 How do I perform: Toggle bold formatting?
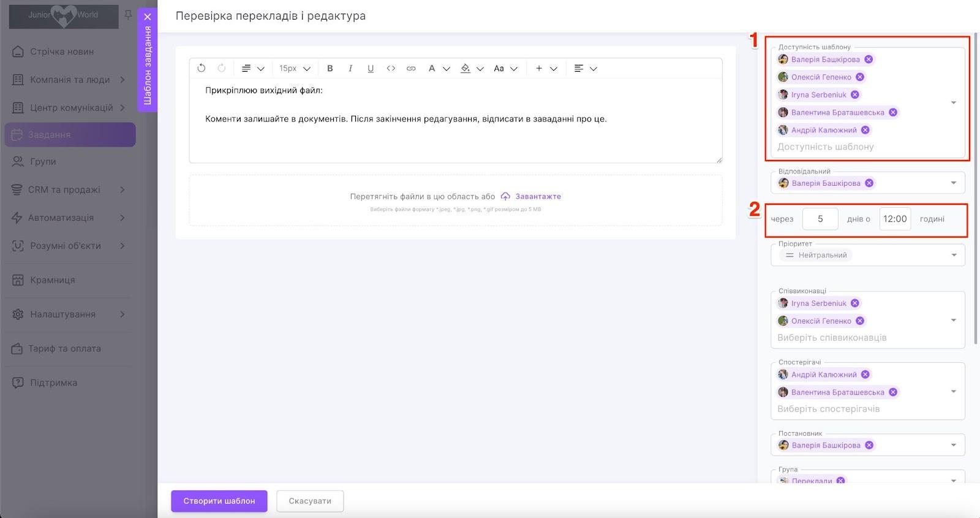pos(330,69)
